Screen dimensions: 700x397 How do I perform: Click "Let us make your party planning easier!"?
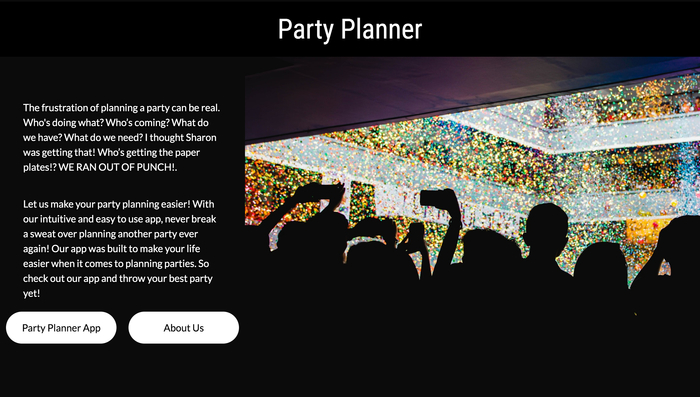point(107,205)
